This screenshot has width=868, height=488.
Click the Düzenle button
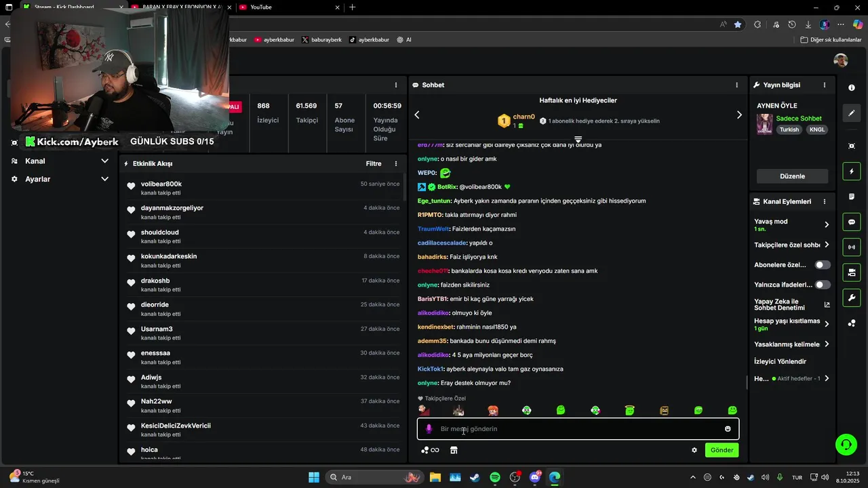792,176
